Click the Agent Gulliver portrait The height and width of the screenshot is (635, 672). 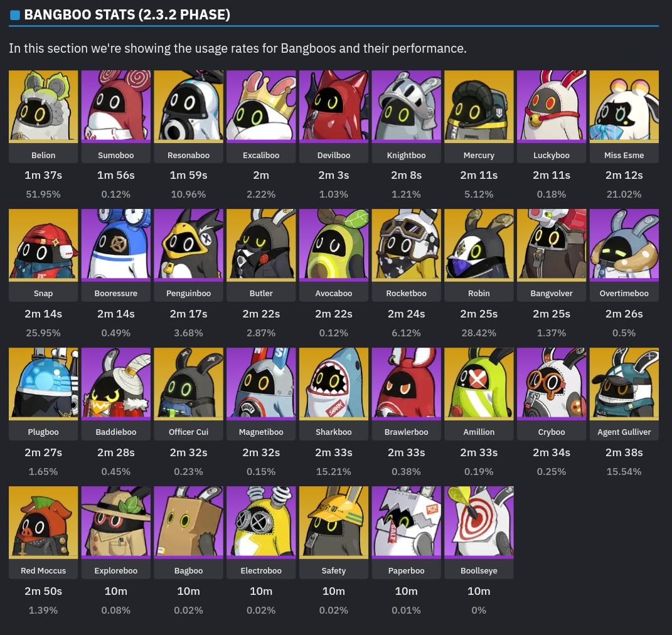624,384
